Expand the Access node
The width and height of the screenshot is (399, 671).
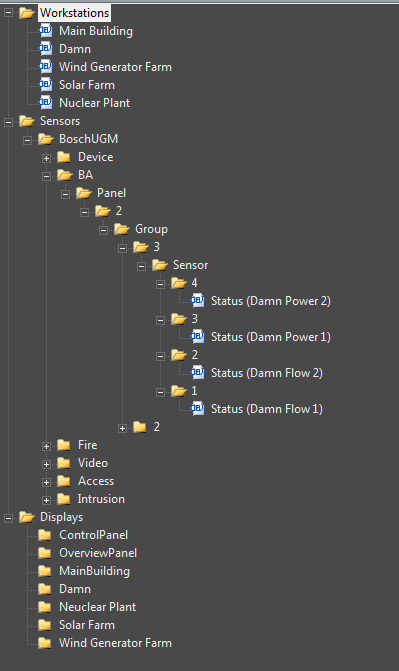46,482
